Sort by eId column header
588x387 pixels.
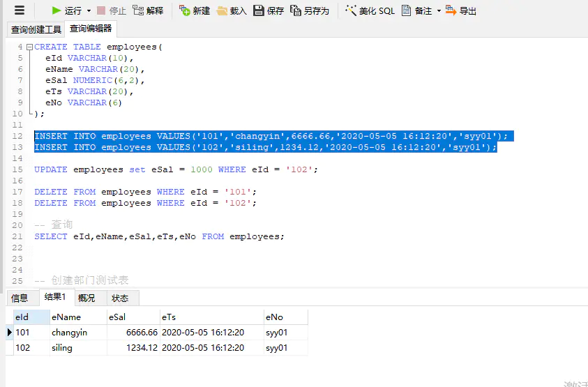pos(31,317)
